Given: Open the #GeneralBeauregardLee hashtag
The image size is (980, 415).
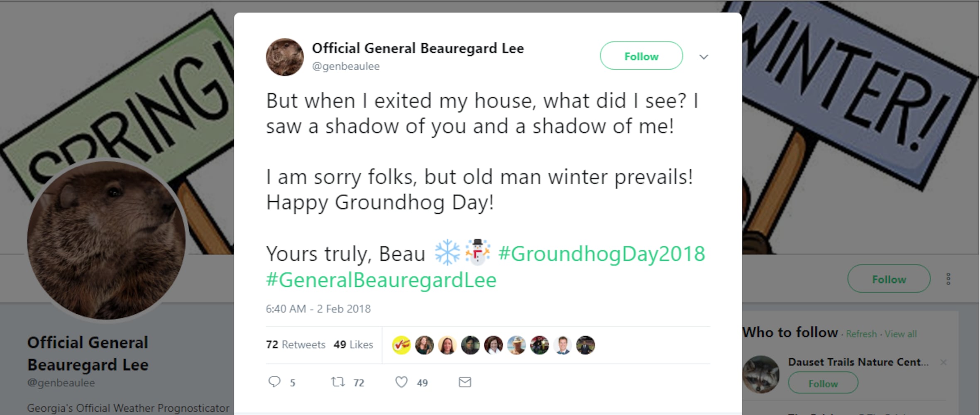Looking at the screenshot, I should click(381, 280).
